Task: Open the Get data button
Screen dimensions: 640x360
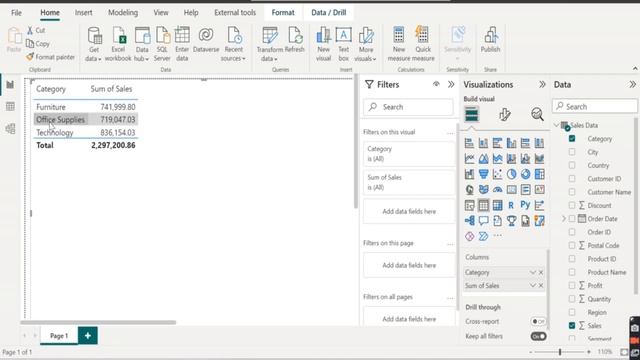Action: coord(94,44)
